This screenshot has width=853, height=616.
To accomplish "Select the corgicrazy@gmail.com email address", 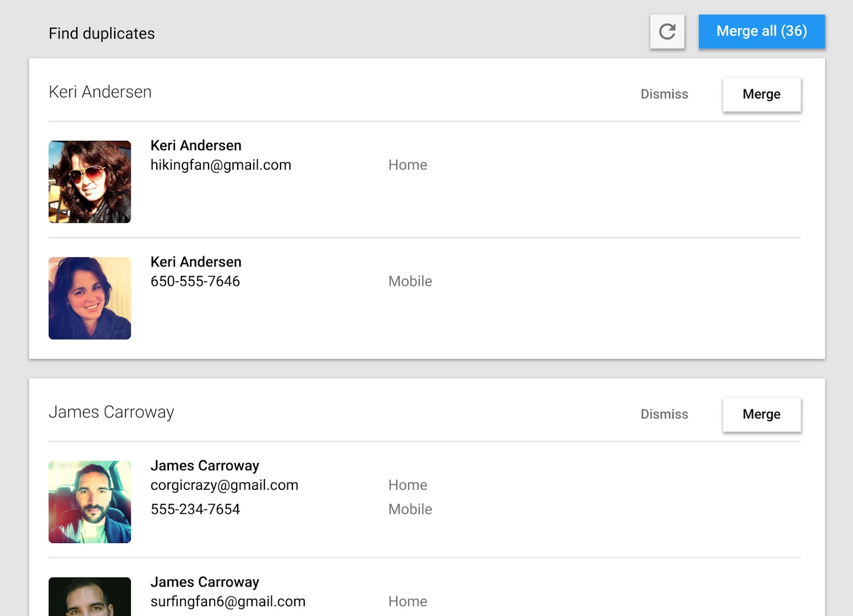I will coord(224,485).
